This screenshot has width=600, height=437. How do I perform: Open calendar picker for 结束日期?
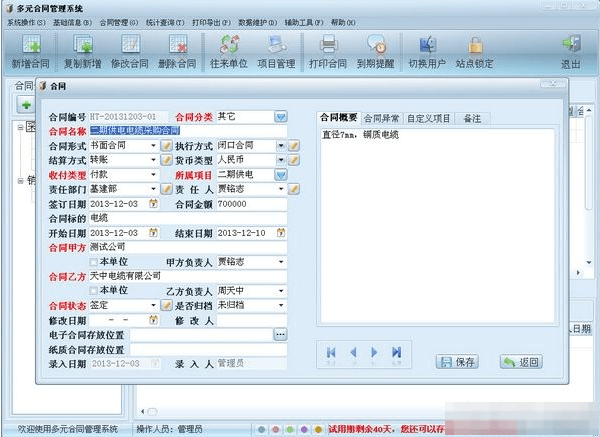[x=281, y=233]
